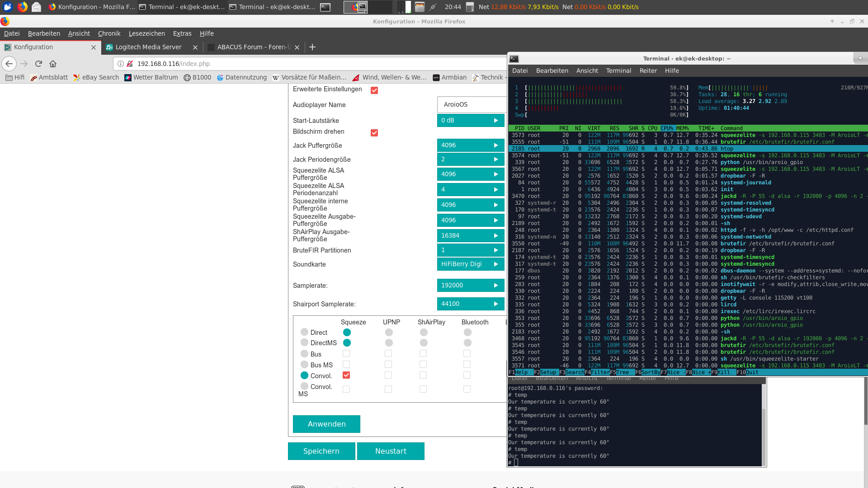Open the mail icon in top panel
Viewport: 868px width, 488px height.
(x=37, y=7)
